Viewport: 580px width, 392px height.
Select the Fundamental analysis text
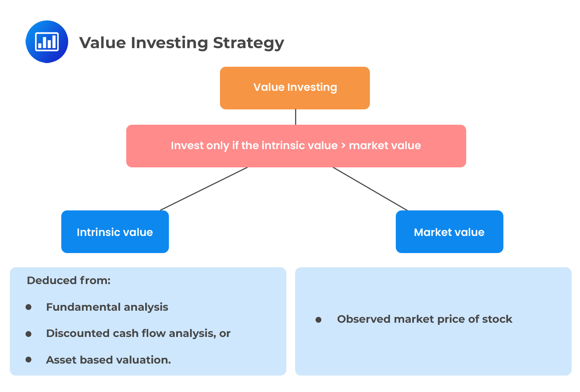[107, 307]
